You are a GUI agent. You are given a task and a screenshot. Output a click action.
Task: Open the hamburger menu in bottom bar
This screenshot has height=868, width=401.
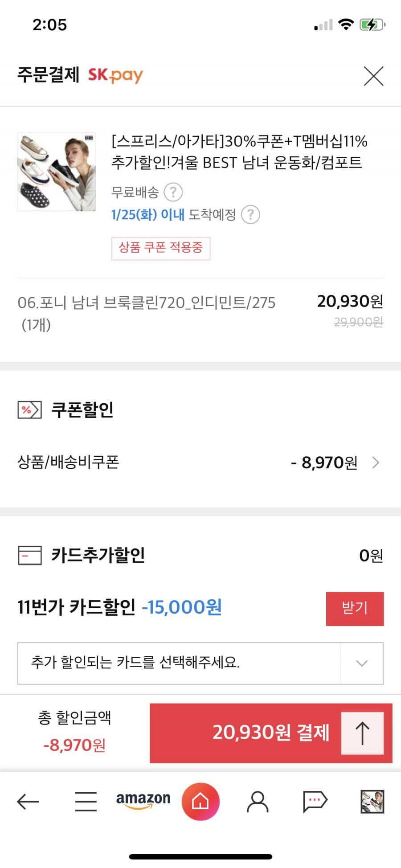86,802
